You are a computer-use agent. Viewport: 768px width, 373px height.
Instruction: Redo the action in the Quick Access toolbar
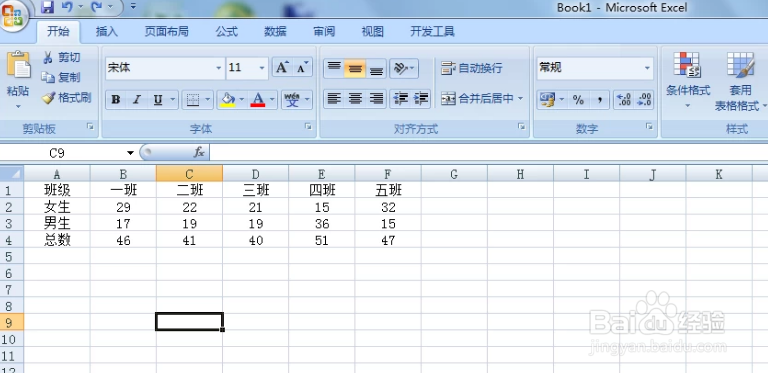pos(96,7)
